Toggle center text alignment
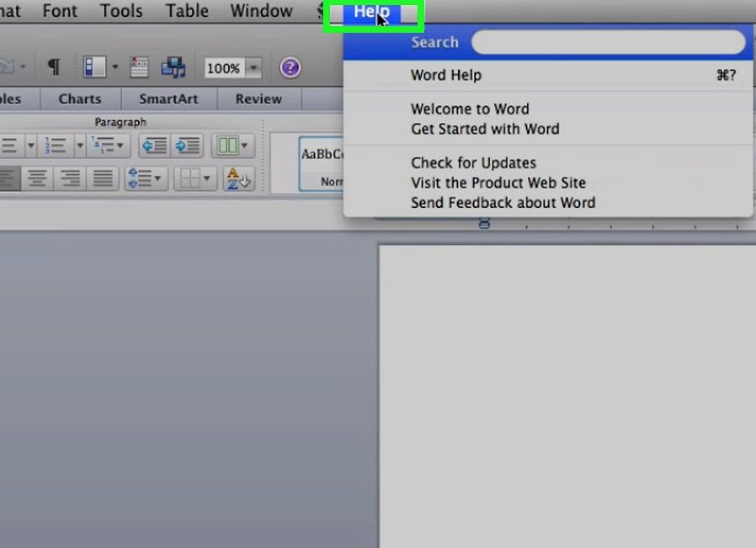The image size is (756, 548). (37, 178)
